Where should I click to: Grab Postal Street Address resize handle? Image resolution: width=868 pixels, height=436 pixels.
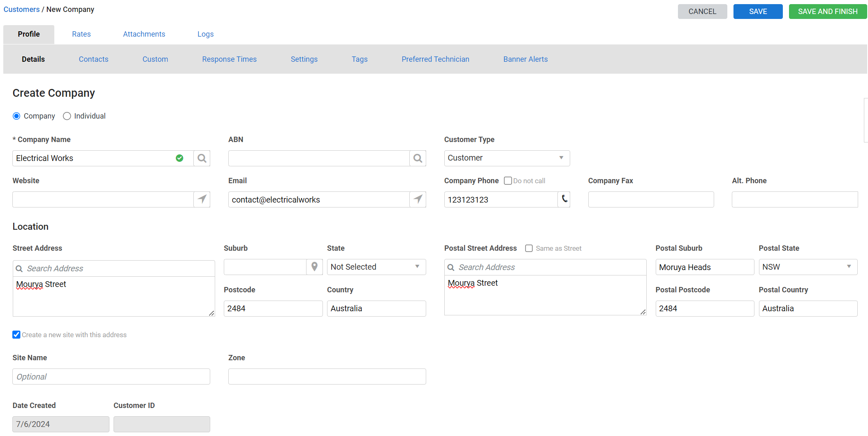click(643, 312)
